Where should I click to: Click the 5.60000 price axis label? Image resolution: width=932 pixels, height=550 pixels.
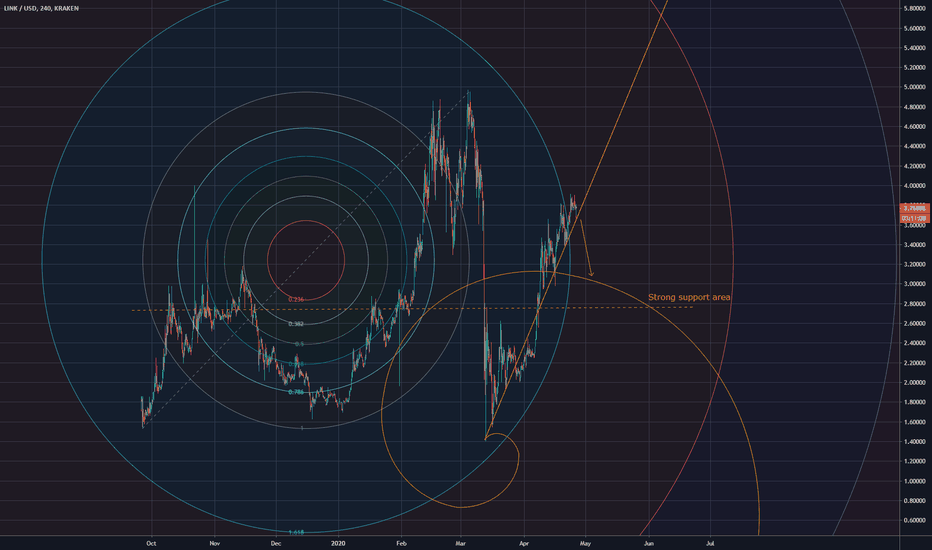[x=915, y=28]
